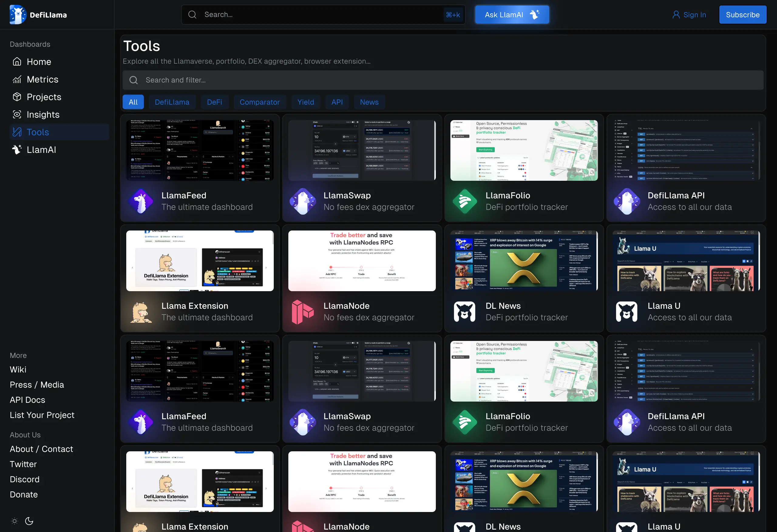Open Home in the sidebar
Screen dimensions: 777x532
pos(59,62)
